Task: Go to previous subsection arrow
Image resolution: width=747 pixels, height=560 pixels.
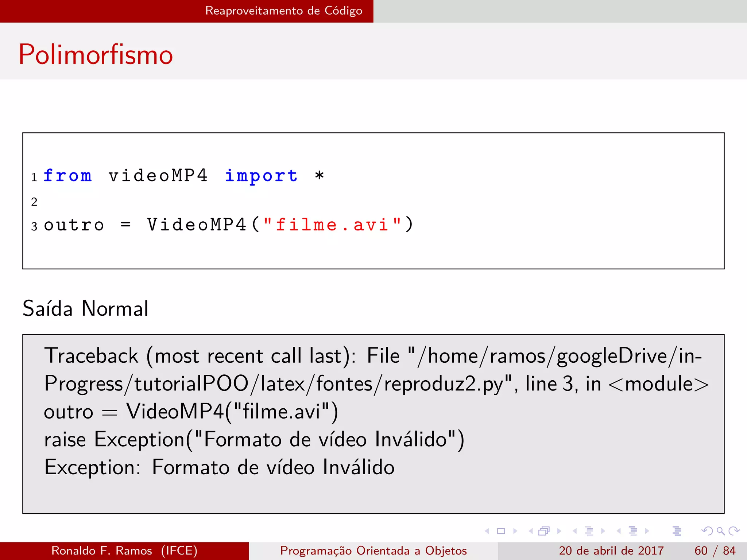Action: click(575, 531)
